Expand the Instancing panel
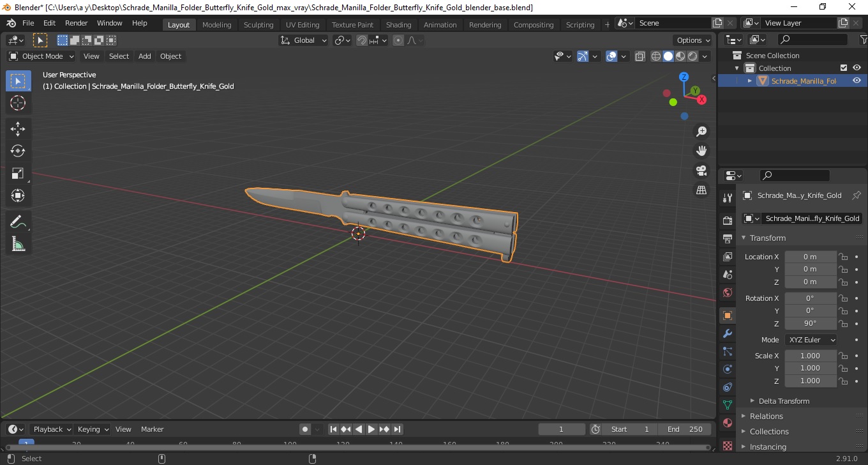 point(768,446)
